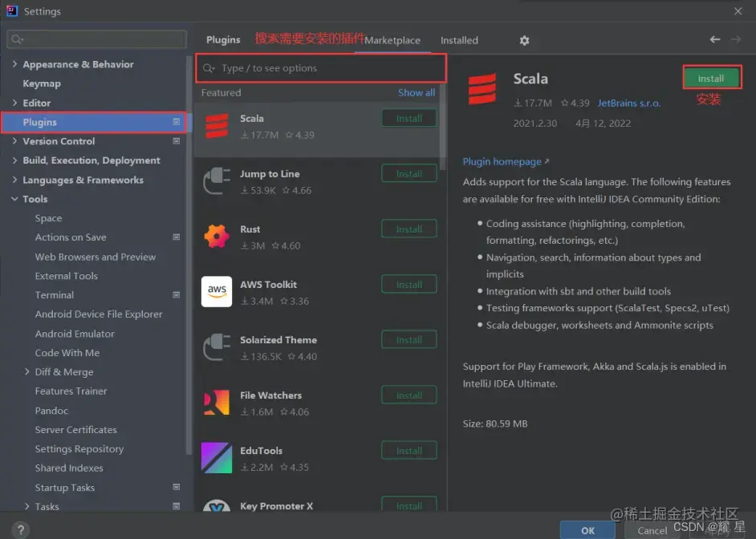The image size is (756, 539).
Task: Open Android Emulator settings
Action: tap(75, 334)
